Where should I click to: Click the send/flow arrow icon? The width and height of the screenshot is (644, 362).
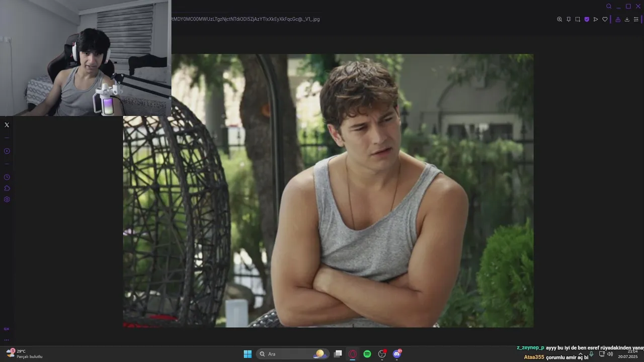(x=596, y=20)
